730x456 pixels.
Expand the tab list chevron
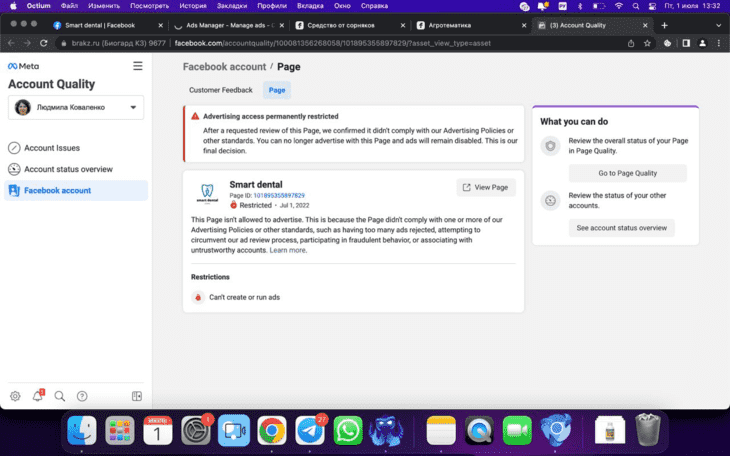coord(718,26)
